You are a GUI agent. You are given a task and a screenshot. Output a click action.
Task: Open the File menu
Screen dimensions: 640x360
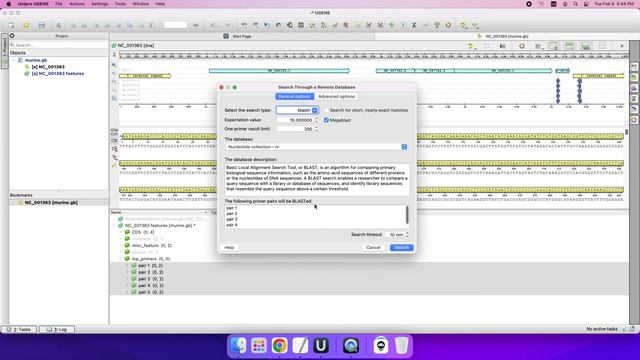coord(59,4)
